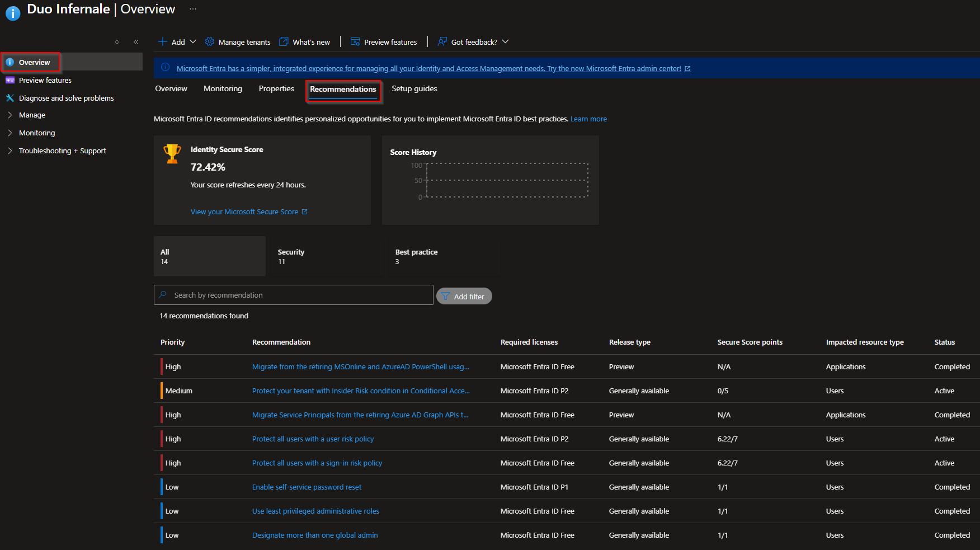
Task: Click the blue info icon beside Duo Infernale title
Action: tap(13, 12)
